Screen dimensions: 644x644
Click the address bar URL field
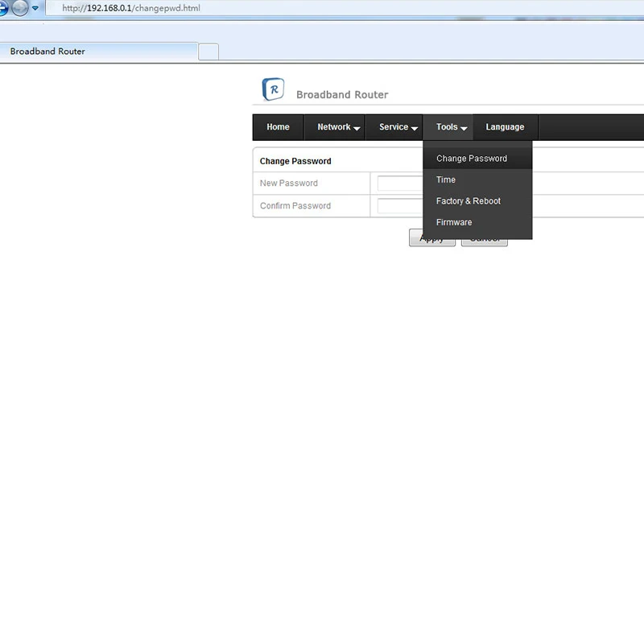click(345, 8)
